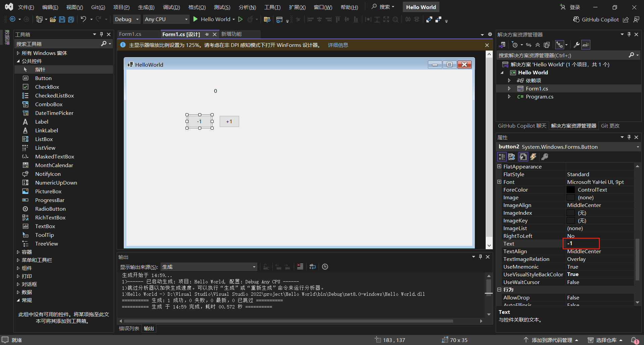Click the share icon beside GitHub Copilot

[626, 20]
